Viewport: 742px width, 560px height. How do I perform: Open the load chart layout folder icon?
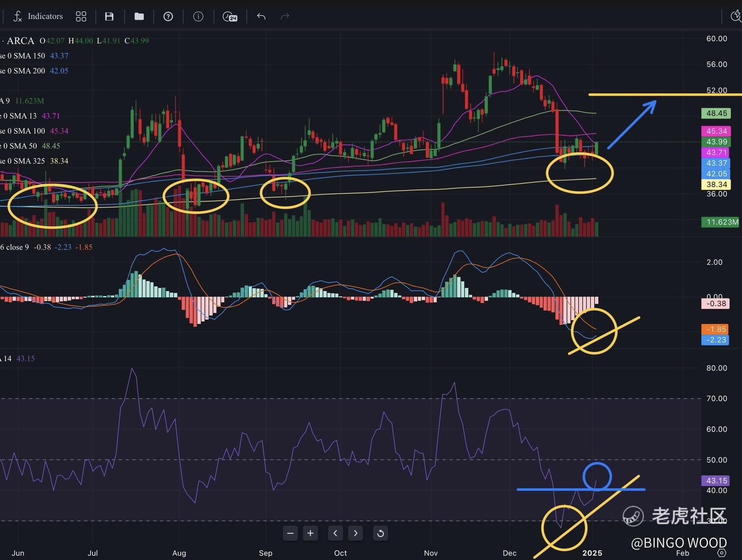139,16
